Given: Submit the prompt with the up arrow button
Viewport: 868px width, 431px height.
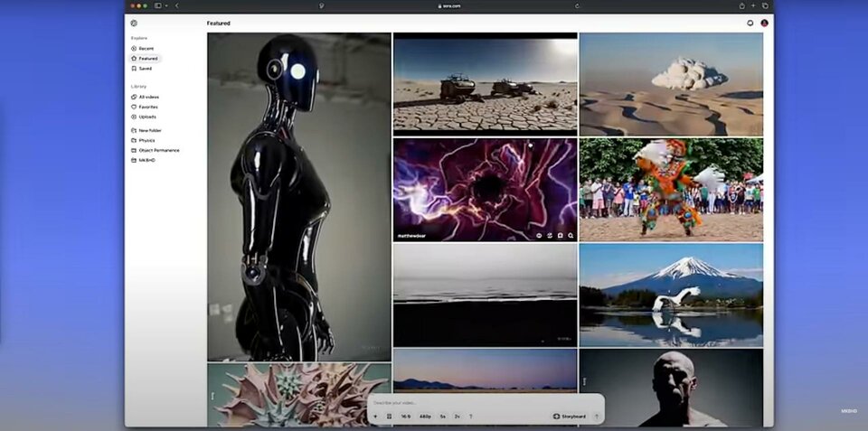Looking at the screenshot, I should tap(596, 417).
